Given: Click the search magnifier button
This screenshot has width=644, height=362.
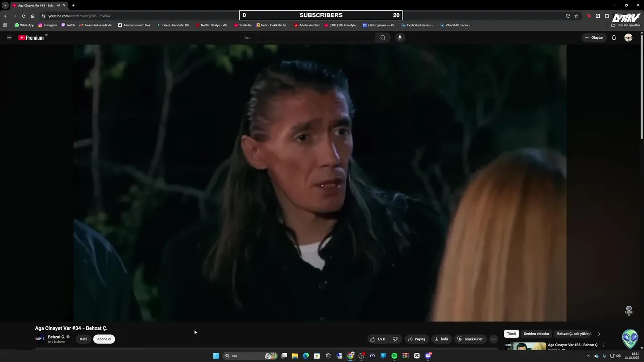Looking at the screenshot, I should click(383, 38).
